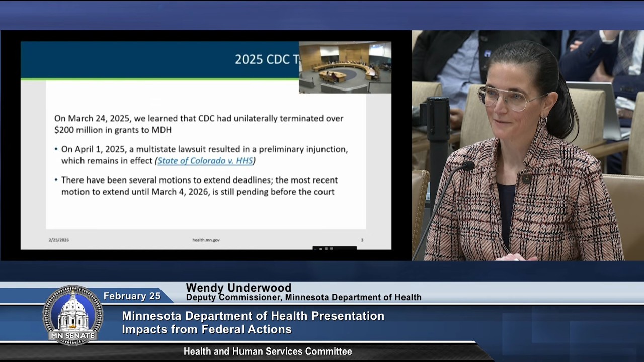This screenshot has height=362, width=644.
Task: Click 'Deputy Commissioner, Minnesota Department of Health' caption
Action: pyautogui.click(x=304, y=297)
